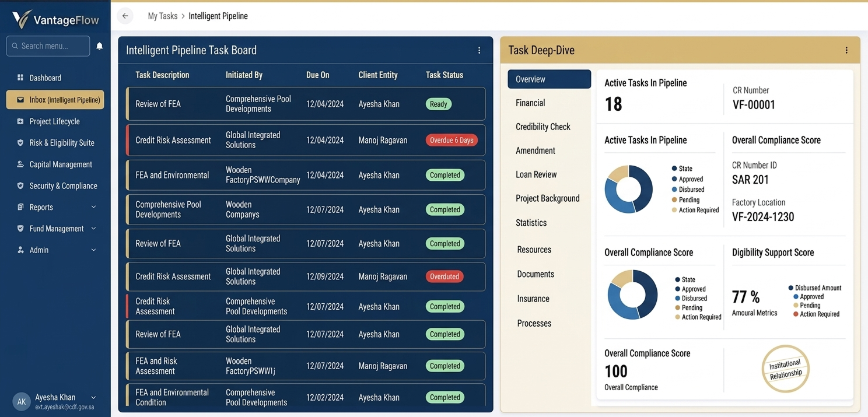Click the Search menu input field
This screenshot has height=417, width=868.
coord(48,46)
